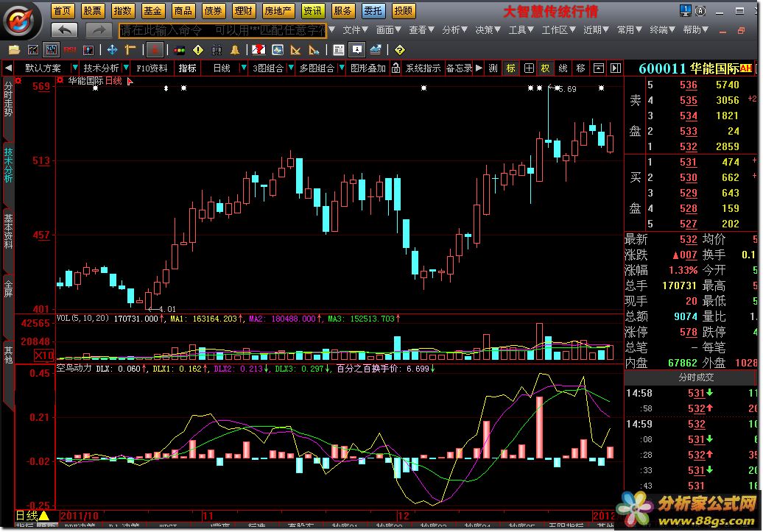
Task: Click the right-arrow after 备忘录
Action: [x=479, y=68]
